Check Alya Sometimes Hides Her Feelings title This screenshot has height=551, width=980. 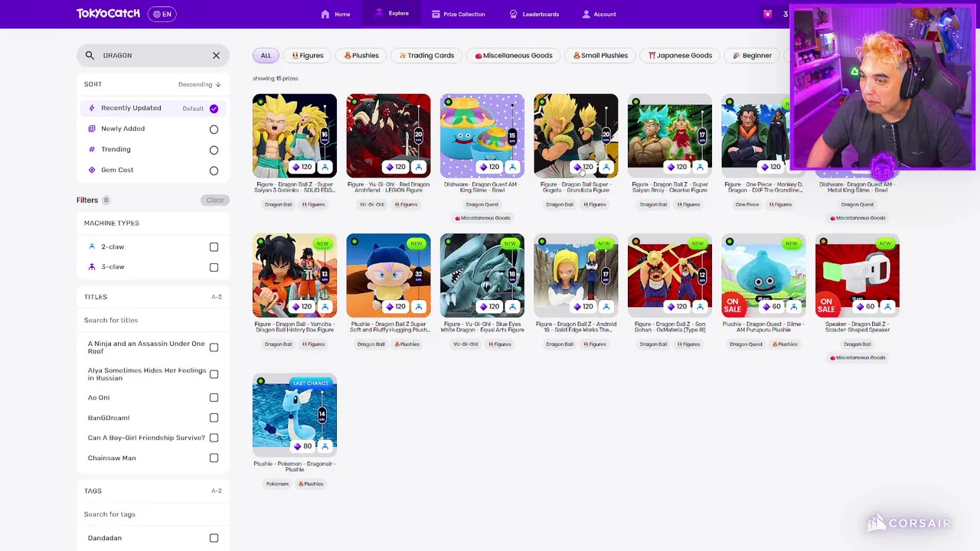click(x=214, y=374)
